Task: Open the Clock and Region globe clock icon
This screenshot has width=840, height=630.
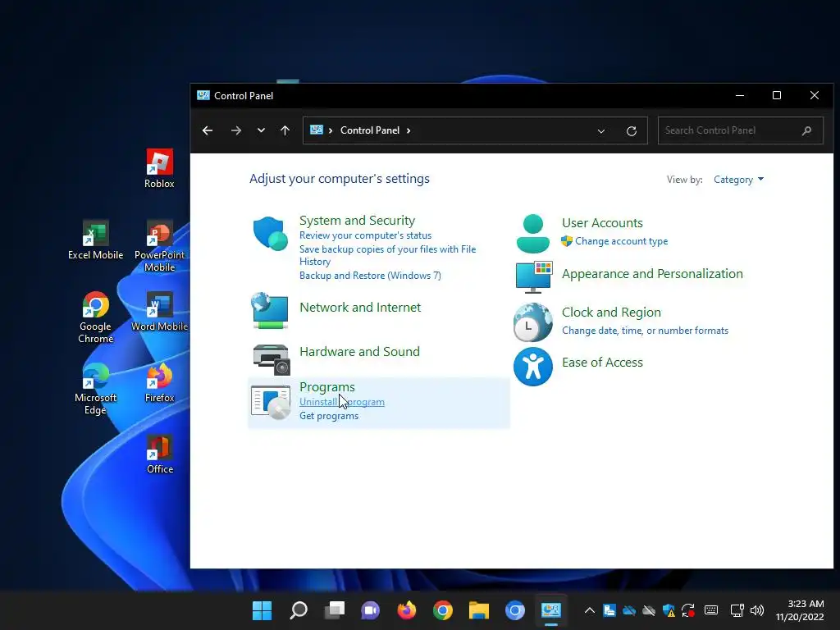Action: (x=533, y=322)
